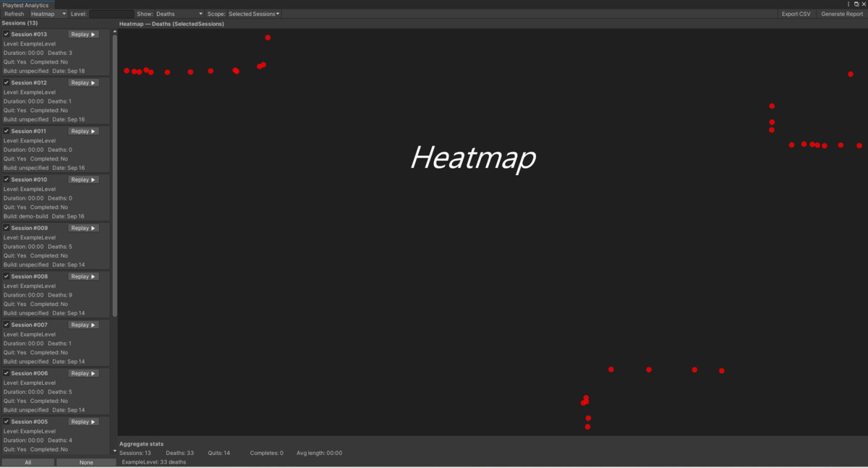Click the 'Completes: 0' aggregate value
This screenshot has height=468, width=868.
point(267,453)
